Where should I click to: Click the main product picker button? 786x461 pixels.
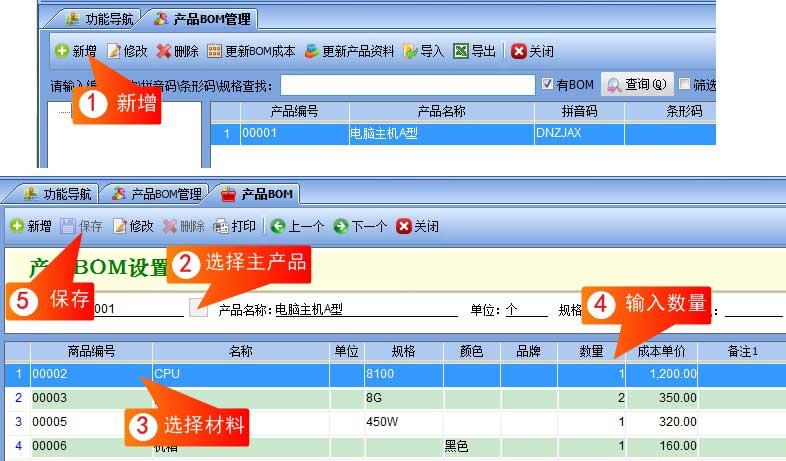point(199,308)
